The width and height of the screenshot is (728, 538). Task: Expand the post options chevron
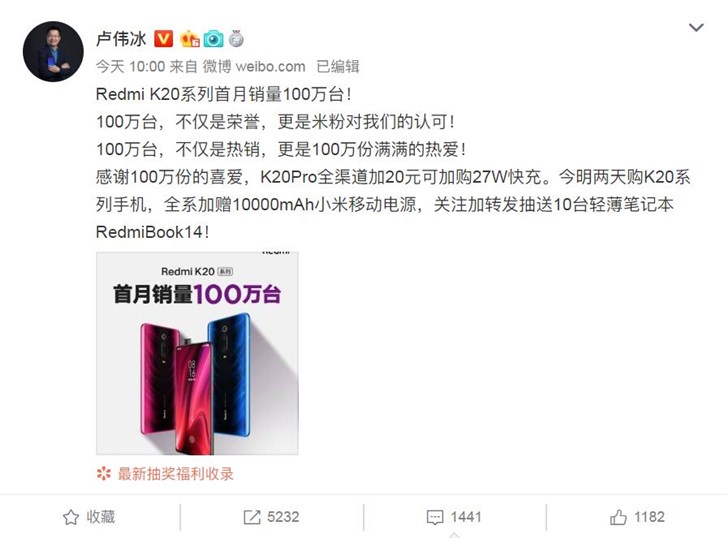pyautogui.click(x=696, y=27)
